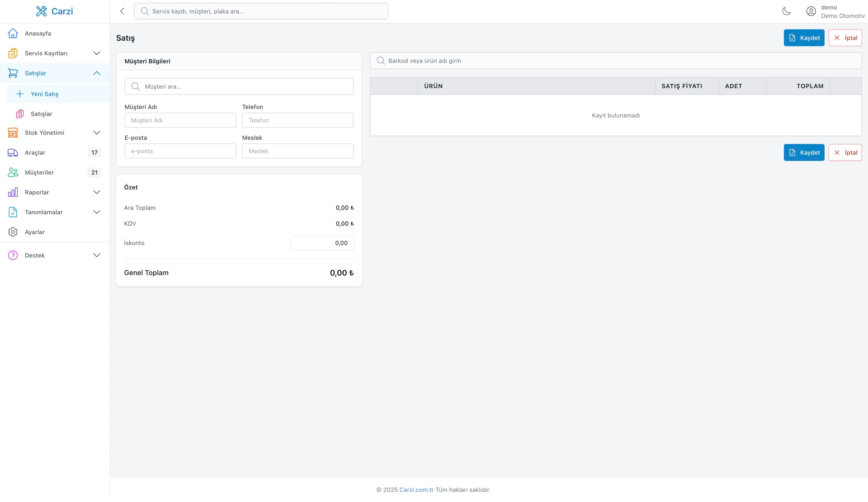Screen dimensions: 868x502
Task: Collapse the Satışlar menu chevron
Action: (x=97, y=73)
